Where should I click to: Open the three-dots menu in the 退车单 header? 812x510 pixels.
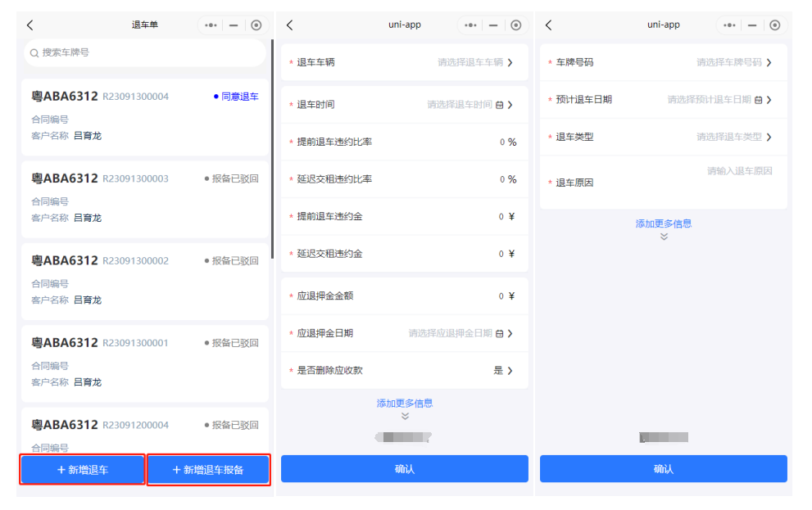pyautogui.click(x=211, y=25)
